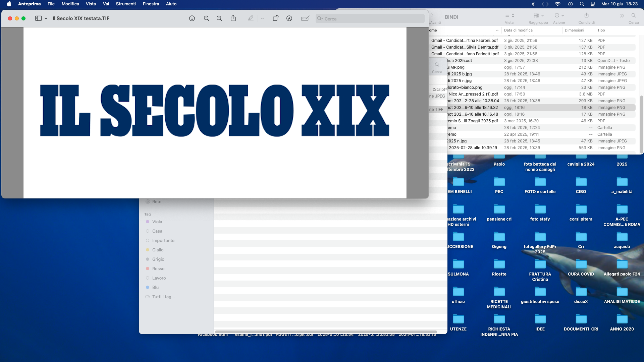
Task: Click the Cerca magnifier in Finder toolbar
Action: 634,15
